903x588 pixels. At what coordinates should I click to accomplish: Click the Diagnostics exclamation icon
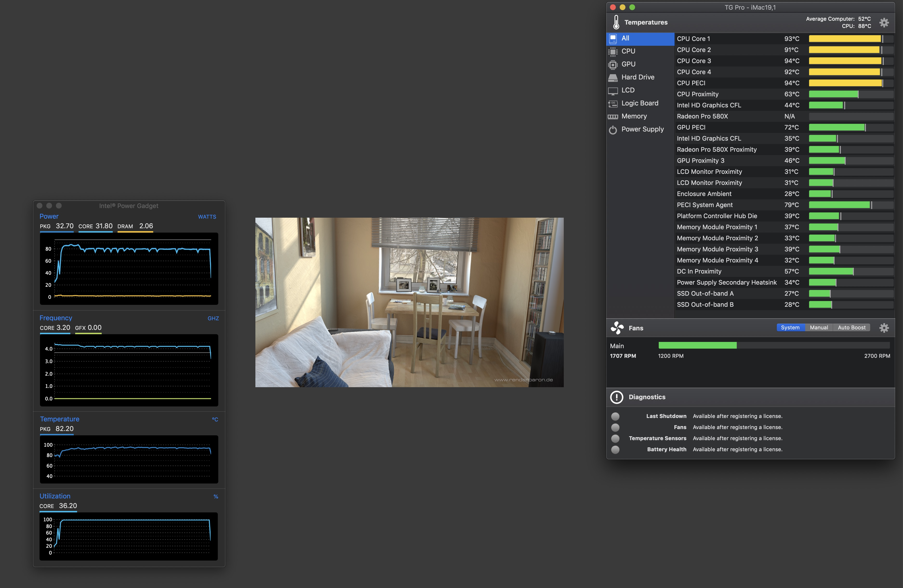point(617,397)
